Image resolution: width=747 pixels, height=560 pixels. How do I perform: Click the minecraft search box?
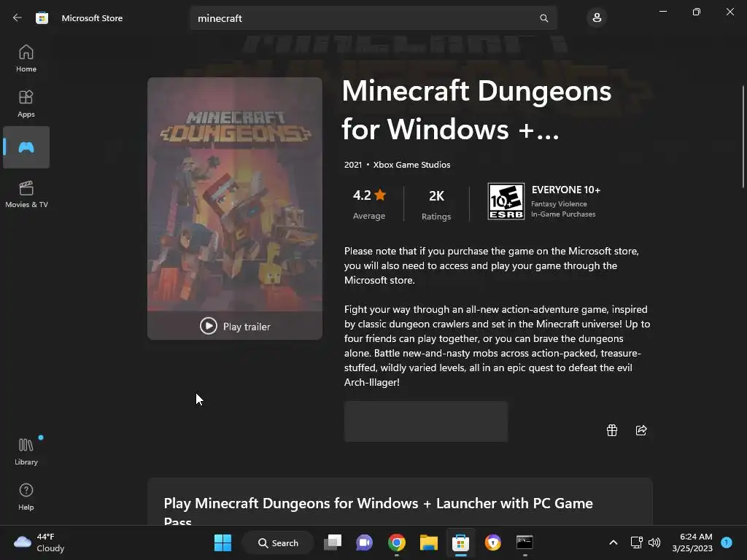373,18
